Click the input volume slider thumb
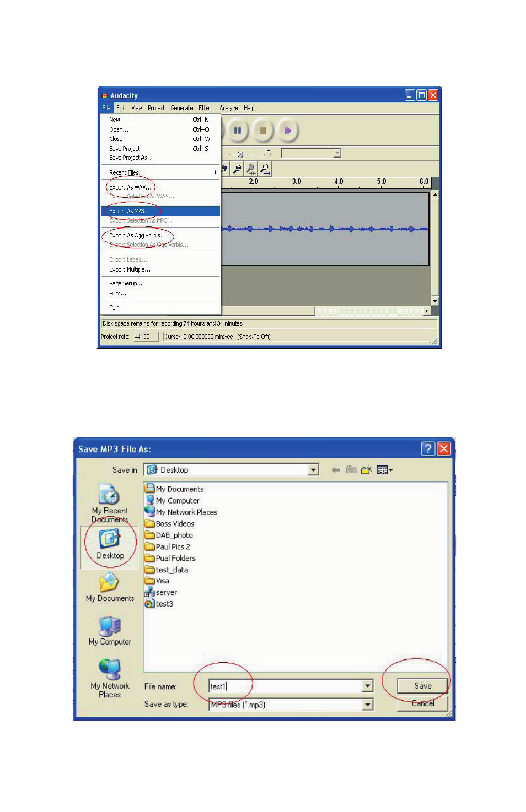Screen dimensions: 526x812 240,155
